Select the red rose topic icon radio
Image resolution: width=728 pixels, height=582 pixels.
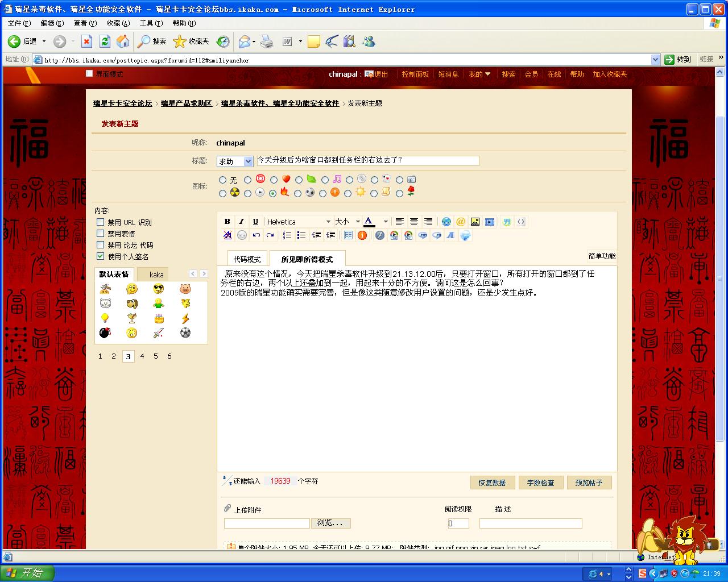point(399,193)
